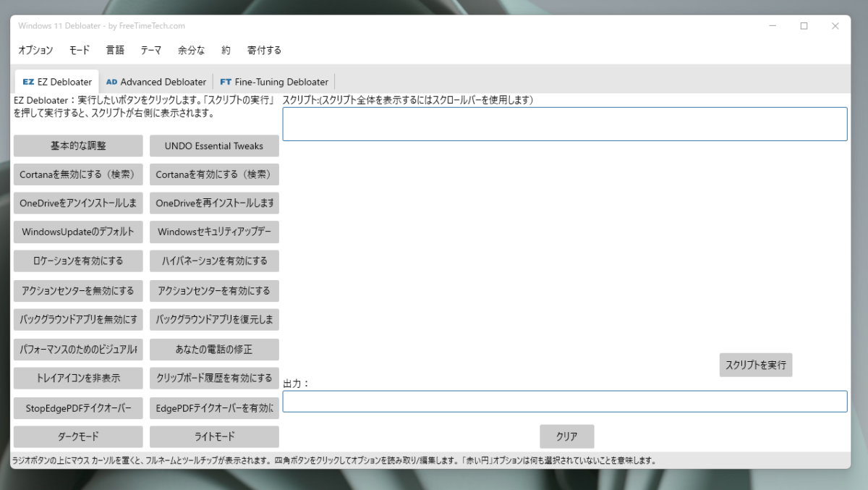The height and width of the screenshot is (490, 868).
Task: Click WindowsUpdateのデフォルト button
Action: [x=78, y=232]
